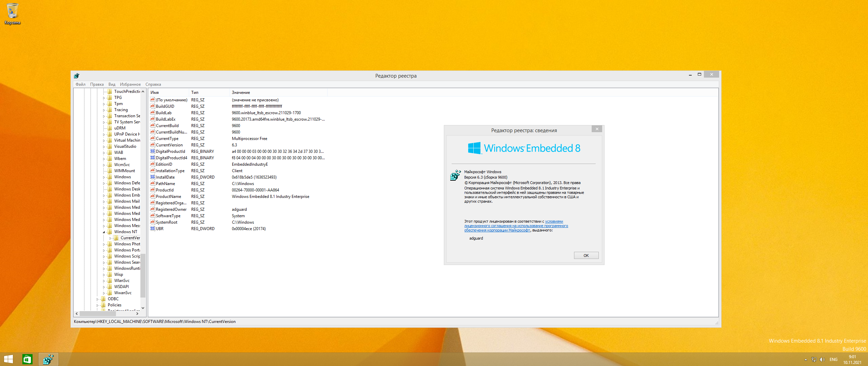Click the BuildGUID value string icon
This screenshot has width=868, height=366.
click(153, 106)
